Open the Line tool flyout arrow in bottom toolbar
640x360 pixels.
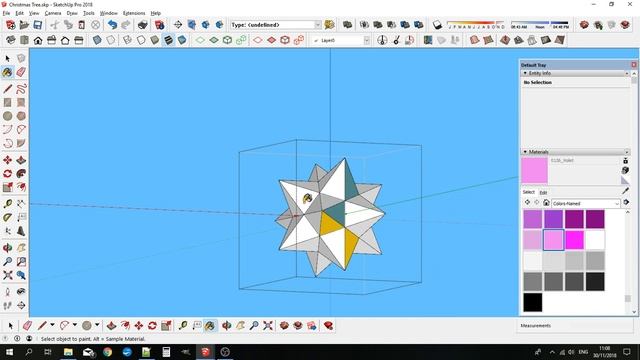52,325
